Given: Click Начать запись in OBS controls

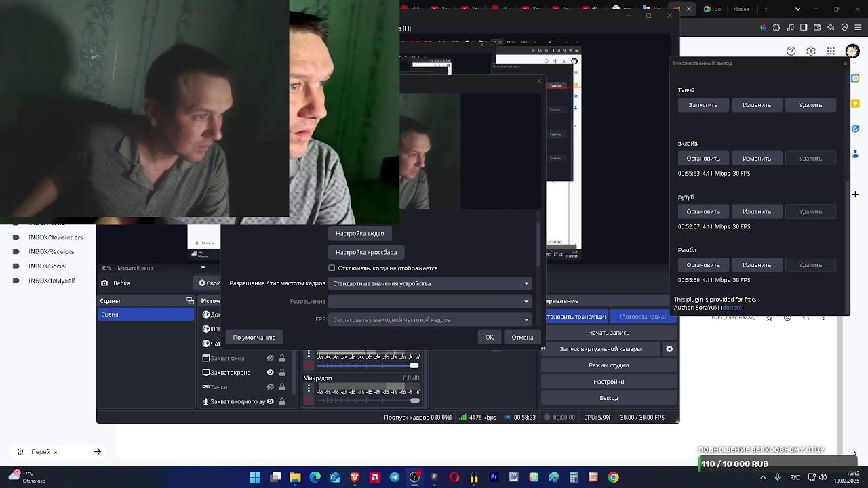Looking at the screenshot, I should 609,333.
